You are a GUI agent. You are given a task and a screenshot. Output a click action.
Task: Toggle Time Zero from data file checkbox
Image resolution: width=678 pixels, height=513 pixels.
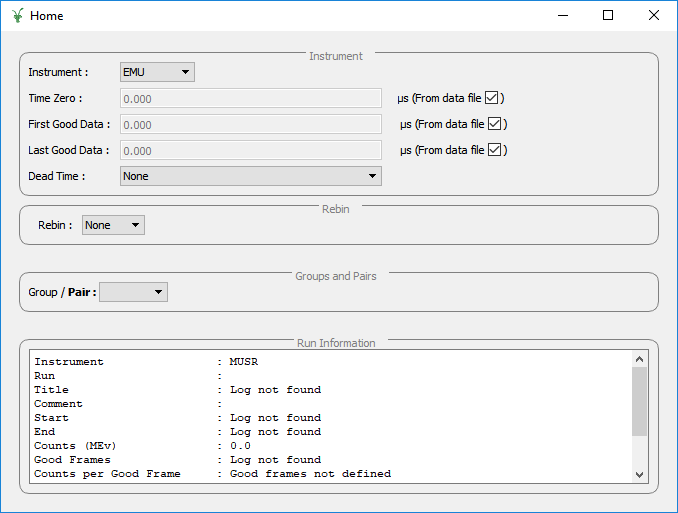point(491,98)
